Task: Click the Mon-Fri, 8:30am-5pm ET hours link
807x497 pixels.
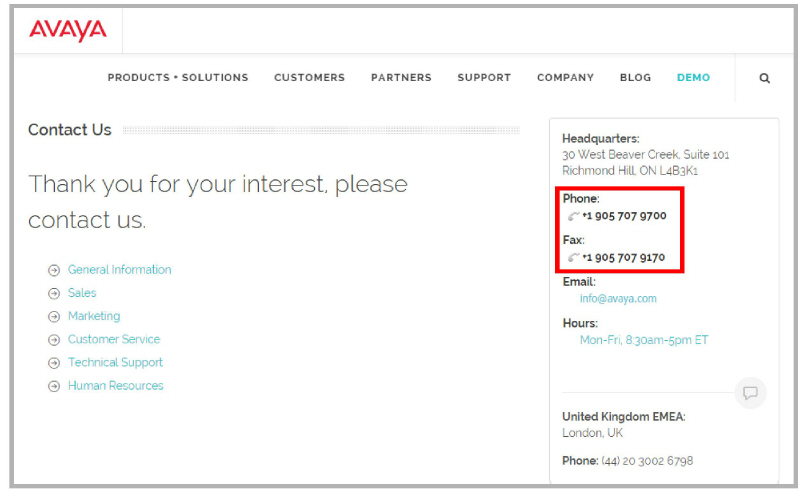Action: point(644,340)
